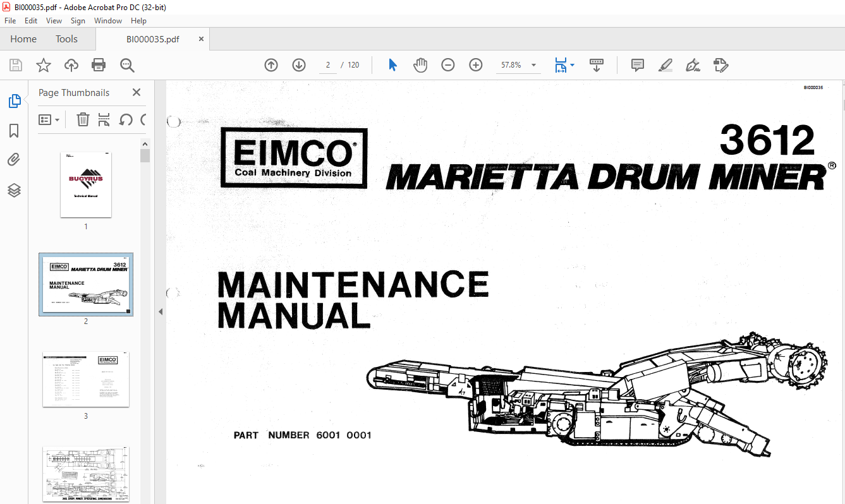
Task: Zoom out with minus button
Action: (x=448, y=65)
